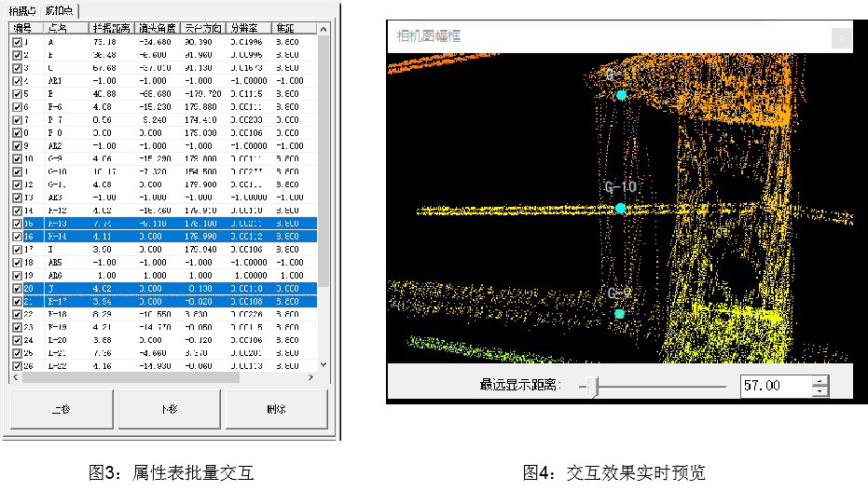This screenshot has height=491, width=868.
Task: Uncheck the checkbox for row AB1
Action: pos(18,81)
